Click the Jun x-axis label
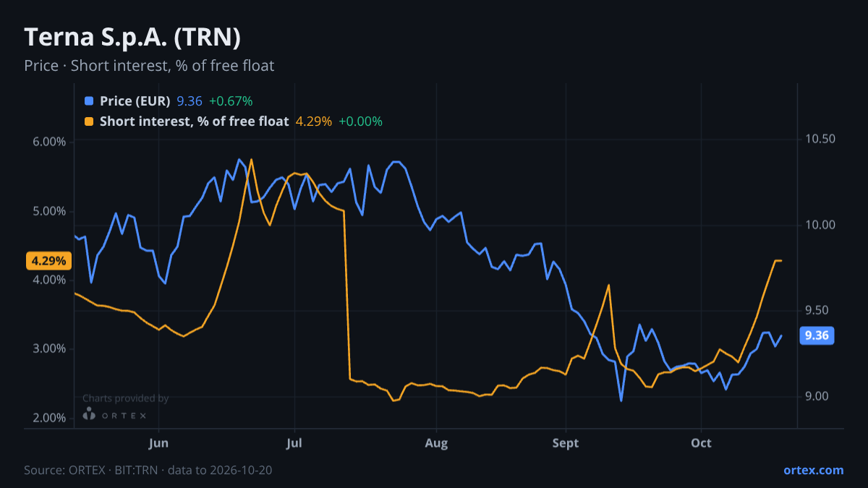The width and height of the screenshot is (868, 488). (x=158, y=442)
